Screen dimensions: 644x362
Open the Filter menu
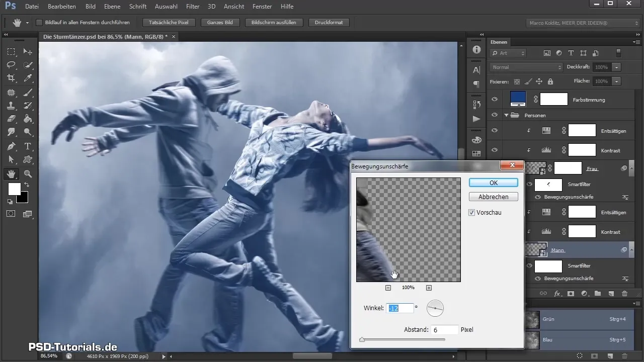click(192, 7)
